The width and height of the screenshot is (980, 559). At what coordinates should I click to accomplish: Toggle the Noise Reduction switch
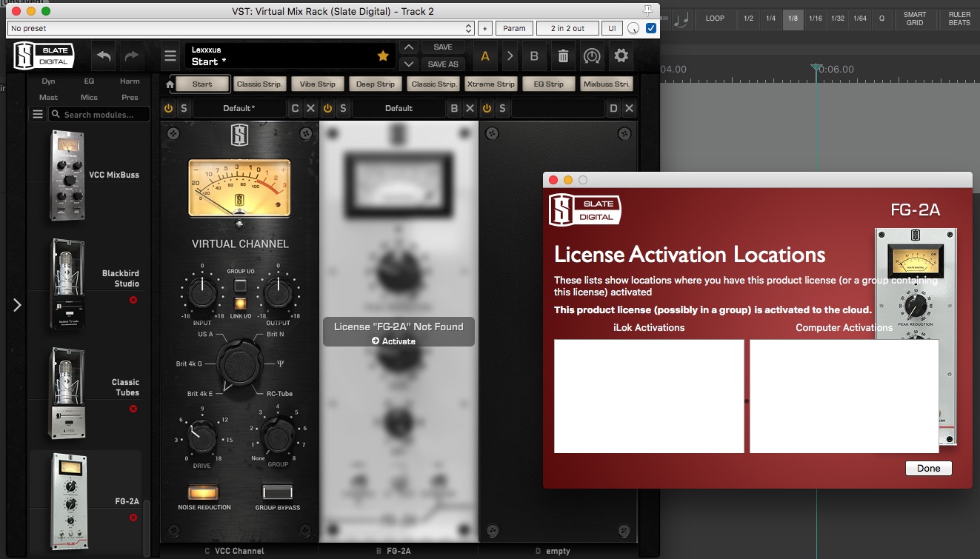point(204,492)
